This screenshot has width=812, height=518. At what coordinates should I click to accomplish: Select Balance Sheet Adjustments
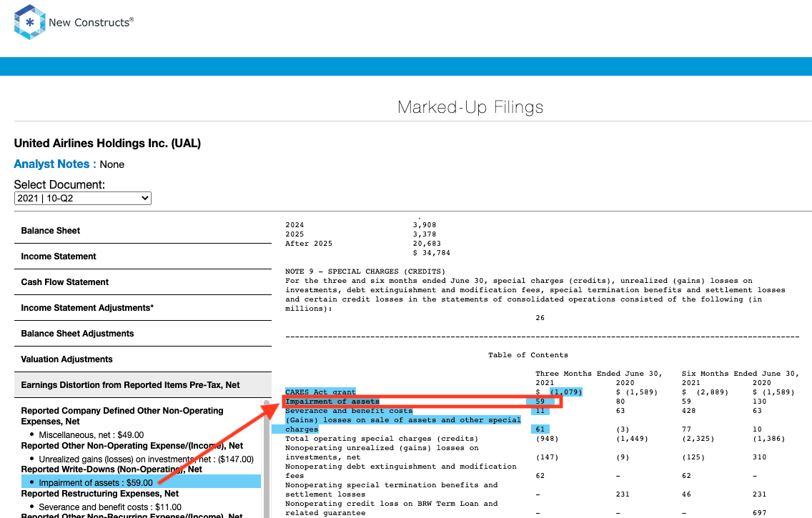tap(143, 334)
